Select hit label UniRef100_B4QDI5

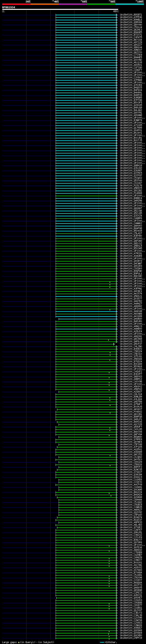coord(131,87)
